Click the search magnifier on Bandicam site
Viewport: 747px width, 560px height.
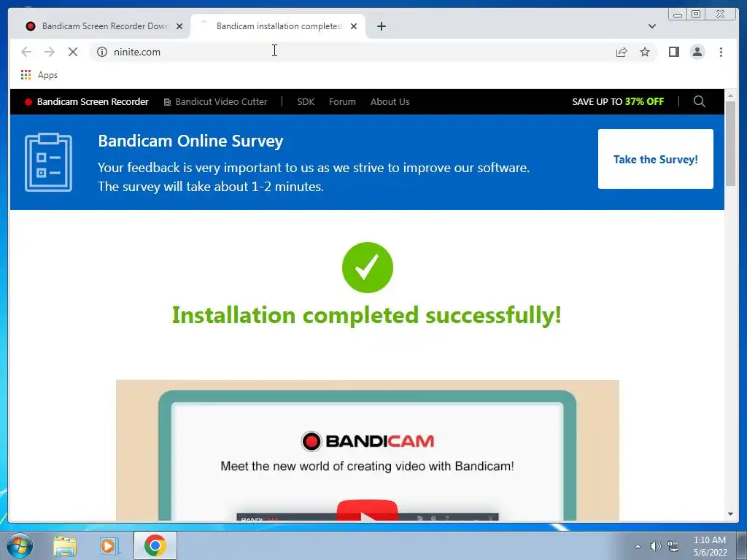pyautogui.click(x=699, y=101)
